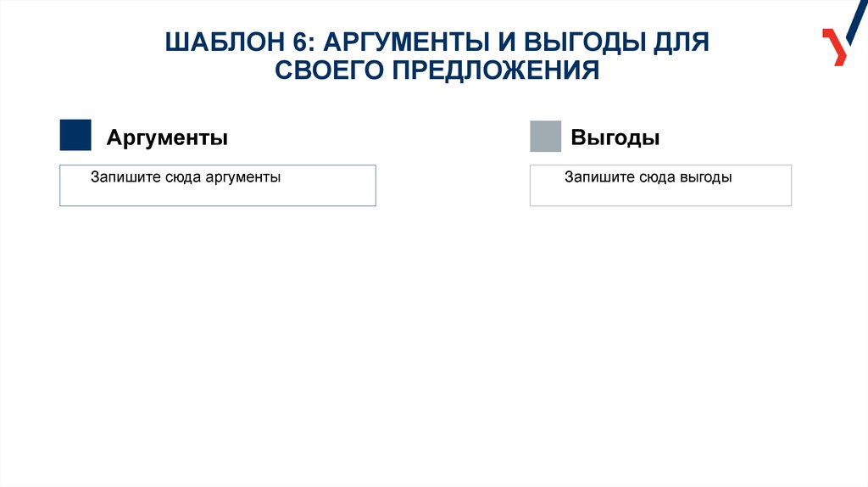
Task: Select the grey square beside Выгоды
Action: point(545,136)
